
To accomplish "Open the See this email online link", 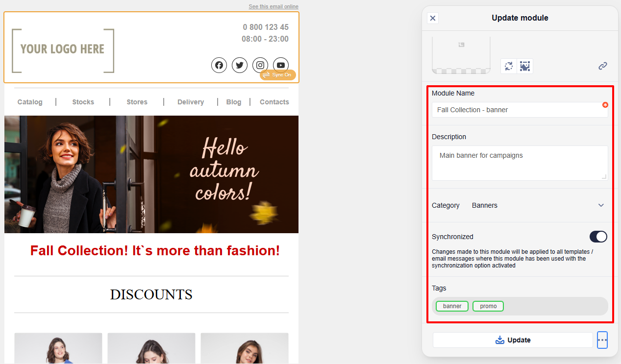I will coord(273,6).
